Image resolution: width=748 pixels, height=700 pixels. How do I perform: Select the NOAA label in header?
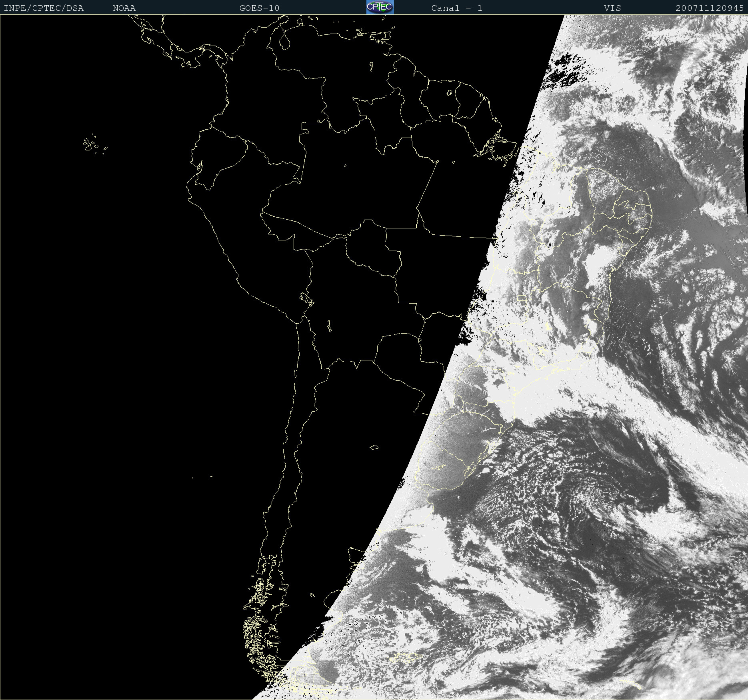pos(124,8)
